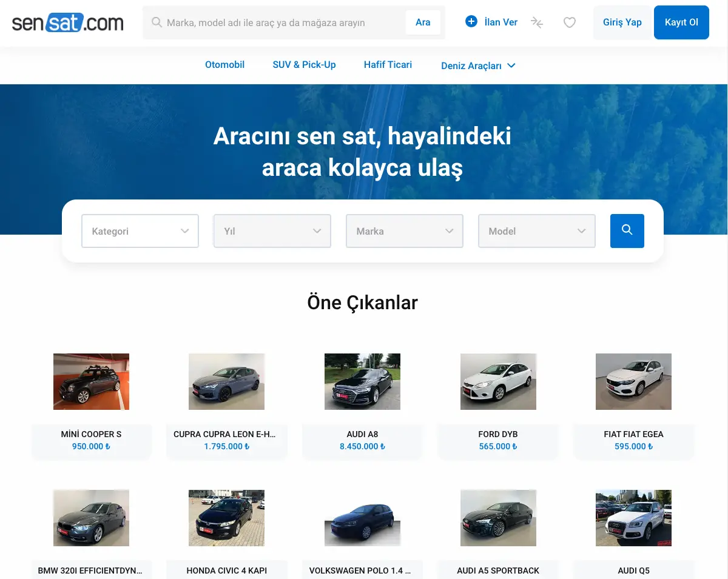Click the AUDI A8 listing title
This screenshot has width=728, height=579.
tap(362, 434)
